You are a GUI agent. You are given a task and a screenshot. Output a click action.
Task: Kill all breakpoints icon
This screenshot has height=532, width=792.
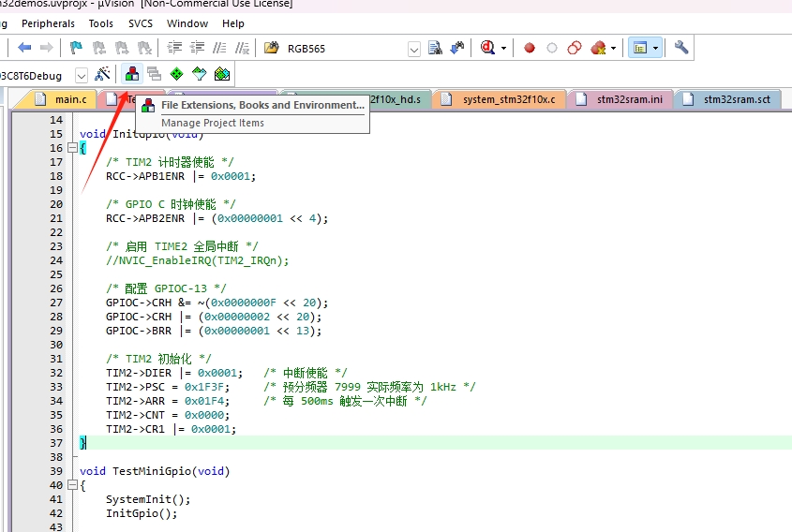[598, 48]
